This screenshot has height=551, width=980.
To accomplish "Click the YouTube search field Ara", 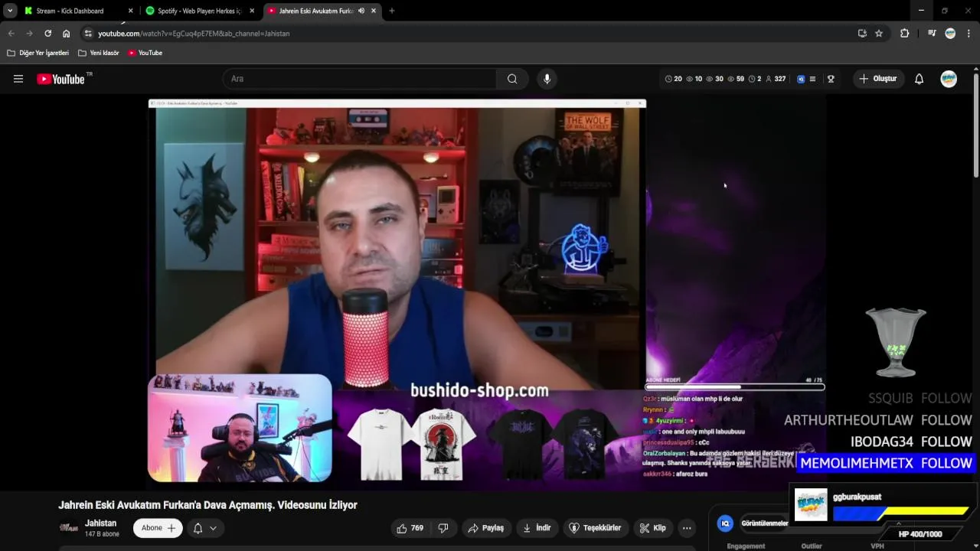I will coord(360,79).
